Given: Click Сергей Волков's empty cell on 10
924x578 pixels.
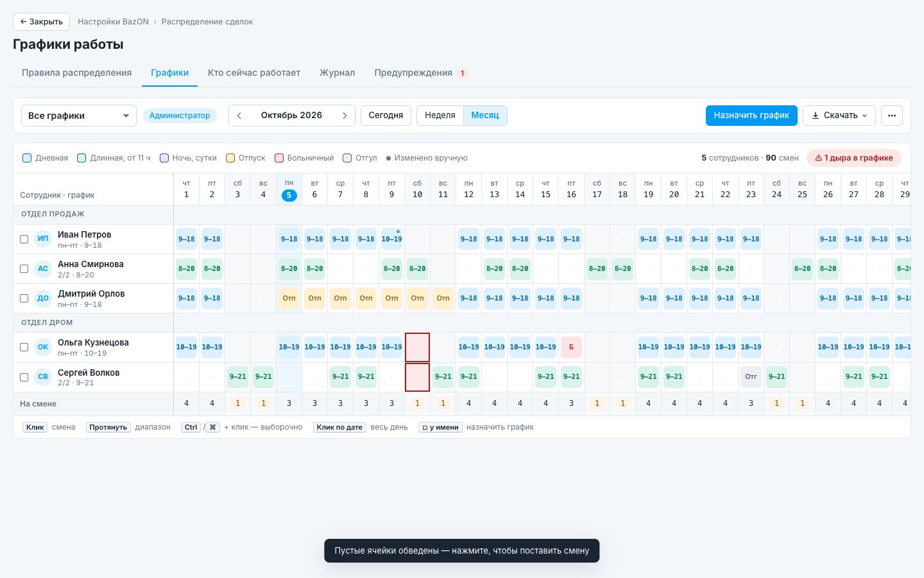Looking at the screenshot, I should 417,377.
